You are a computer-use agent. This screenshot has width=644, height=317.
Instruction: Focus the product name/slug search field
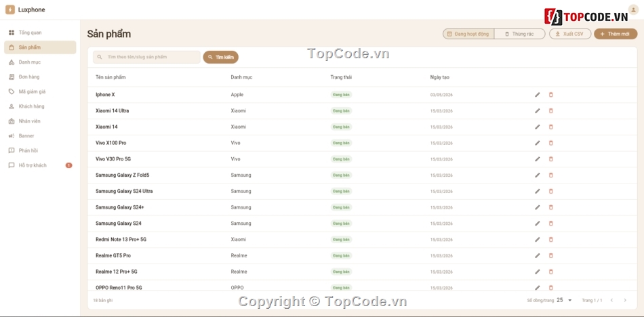coord(146,57)
